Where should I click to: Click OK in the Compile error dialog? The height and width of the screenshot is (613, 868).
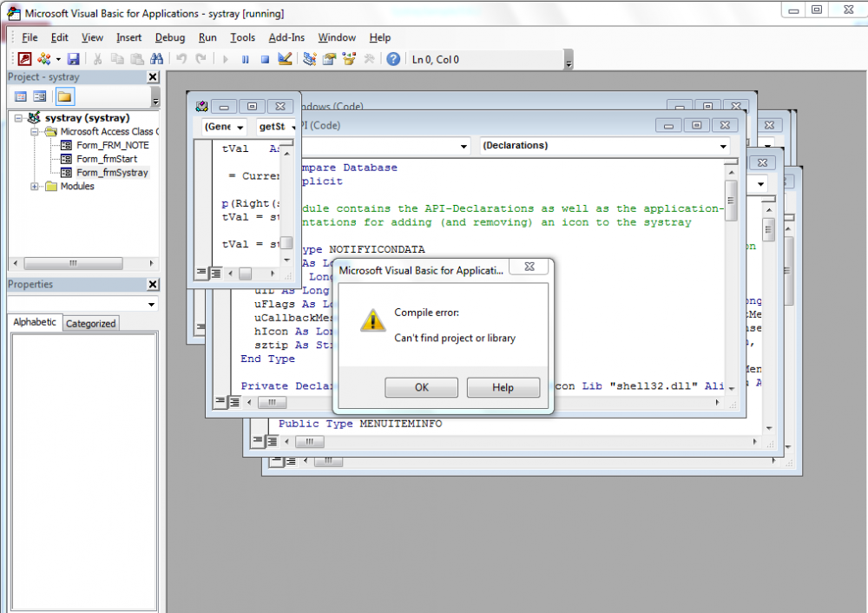tap(421, 387)
